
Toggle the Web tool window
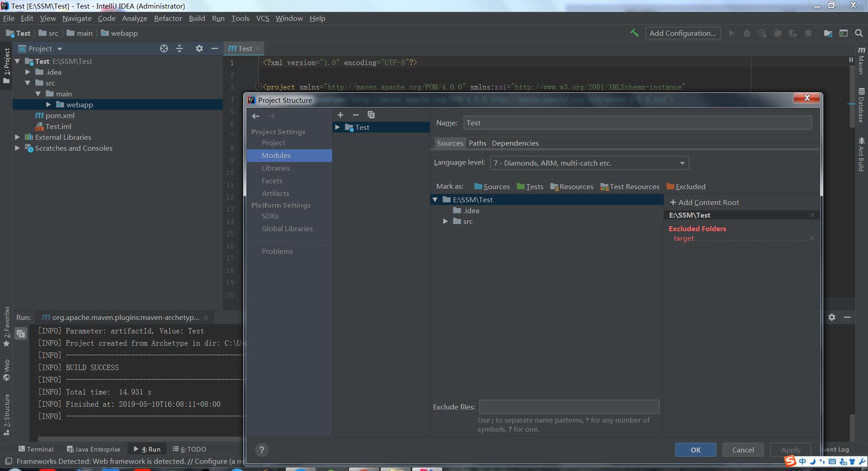coord(6,370)
